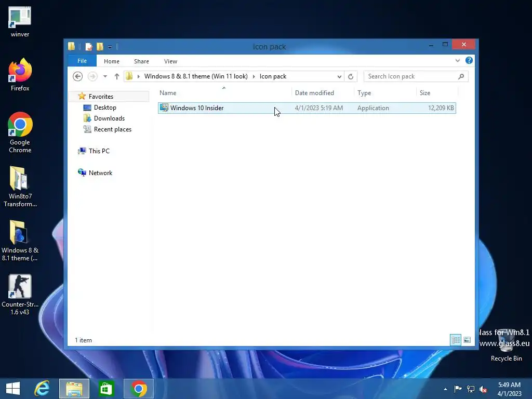The width and height of the screenshot is (532, 399).
Task: Click WIndows 8 & 8.1 theme breadcrumb
Action: (x=196, y=76)
